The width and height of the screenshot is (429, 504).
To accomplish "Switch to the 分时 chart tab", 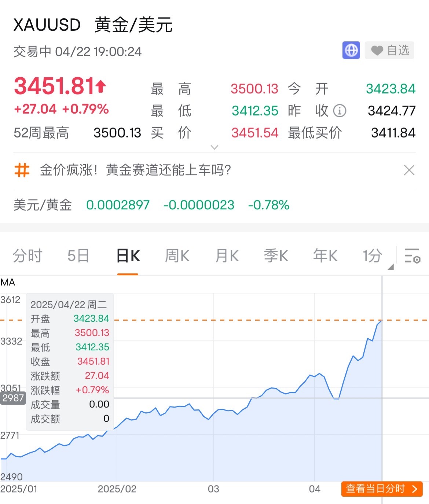I will (x=27, y=255).
